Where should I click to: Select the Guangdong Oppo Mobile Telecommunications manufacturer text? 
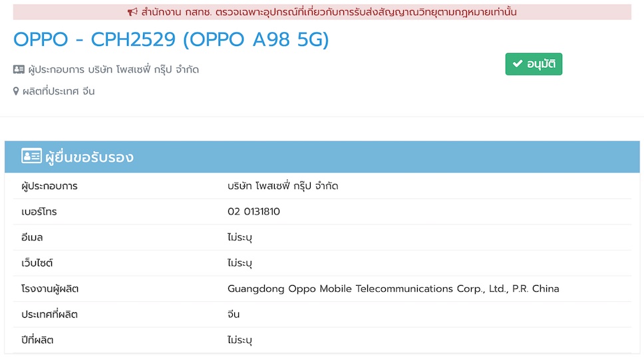(393, 288)
